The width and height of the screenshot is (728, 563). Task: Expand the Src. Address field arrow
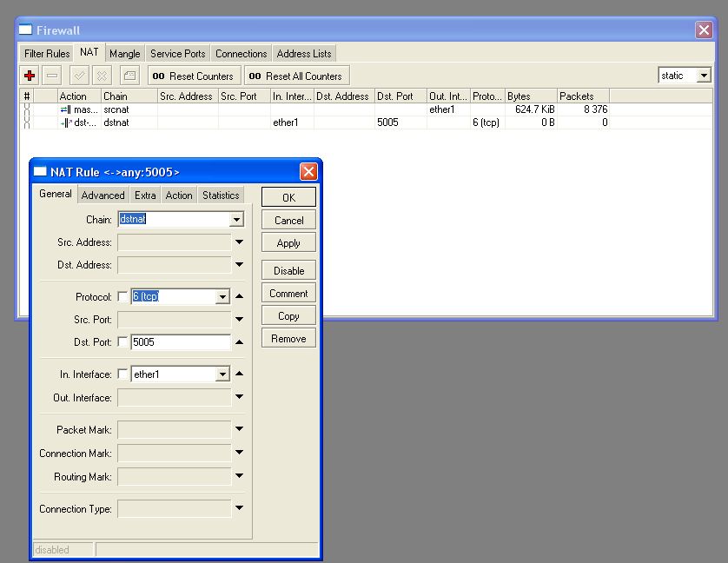240,242
